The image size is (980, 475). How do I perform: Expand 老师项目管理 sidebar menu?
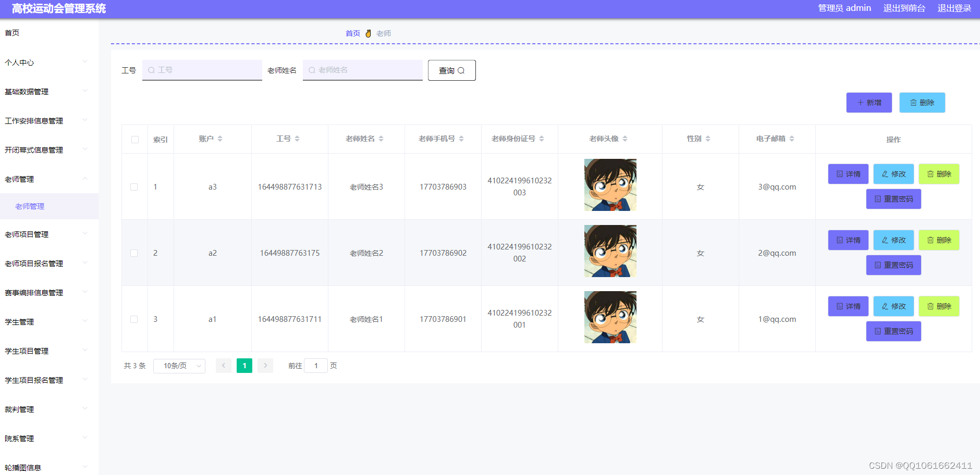pyautogui.click(x=49, y=234)
